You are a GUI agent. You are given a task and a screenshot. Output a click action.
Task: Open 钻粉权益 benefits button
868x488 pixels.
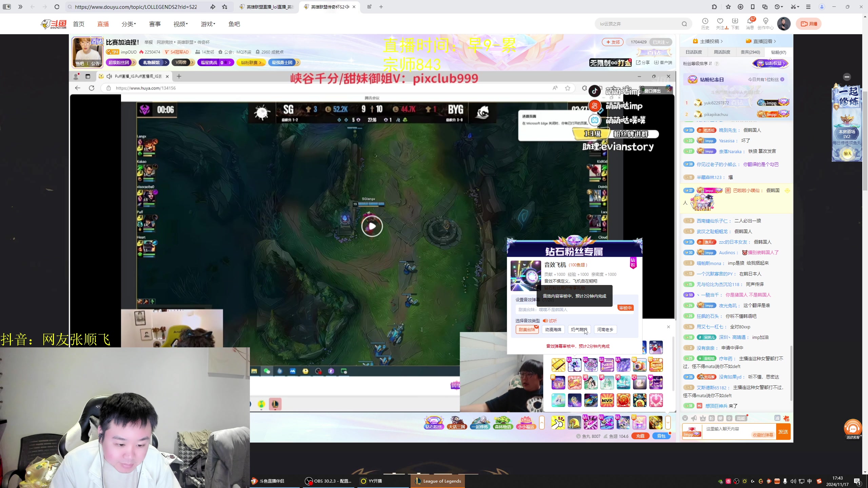(770, 63)
